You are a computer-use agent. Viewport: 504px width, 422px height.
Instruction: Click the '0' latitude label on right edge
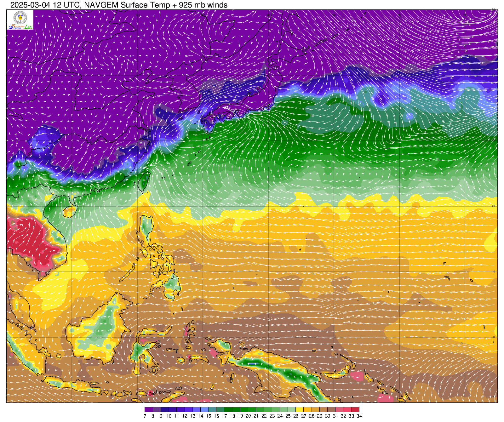click(494, 337)
